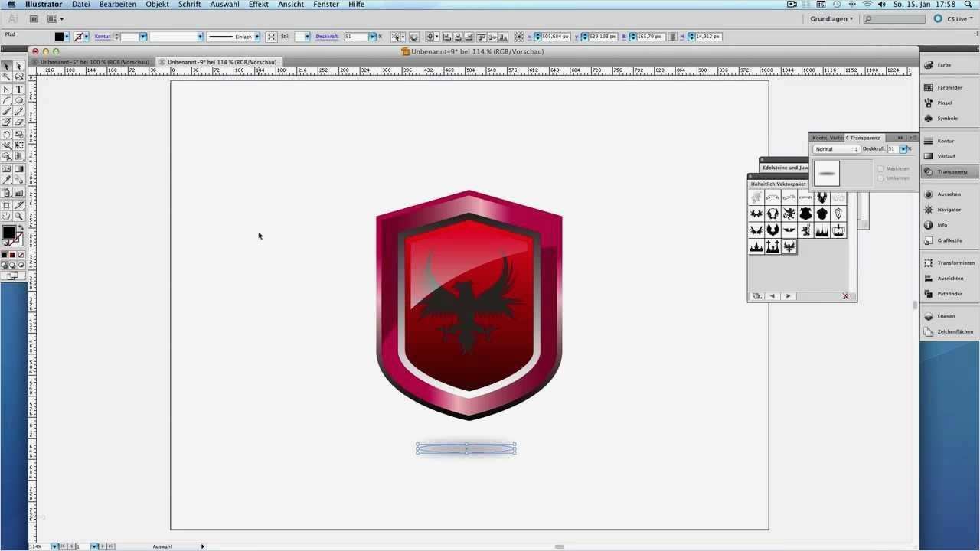Go to next symbol library
This screenshot has width=980, height=551.
click(789, 296)
